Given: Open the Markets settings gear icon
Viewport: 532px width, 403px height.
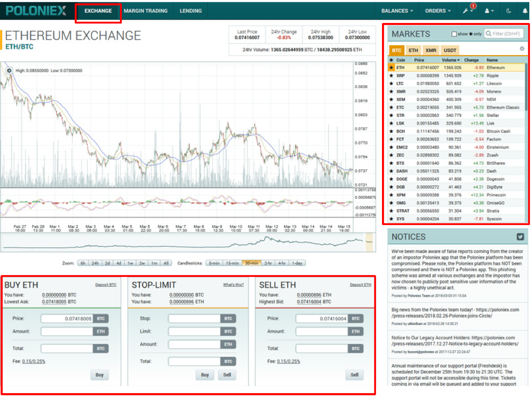Looking at the screenshot, I should [x=522, y=49].
